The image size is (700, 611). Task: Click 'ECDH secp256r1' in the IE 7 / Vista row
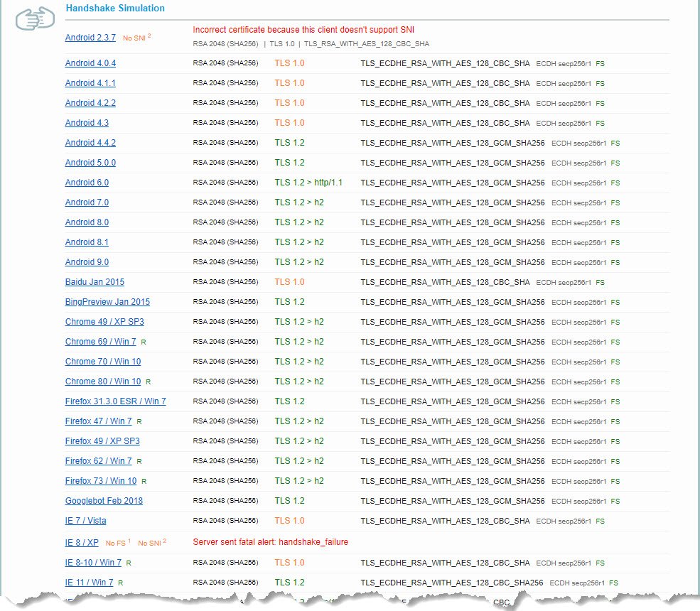(x=564, y=521)
